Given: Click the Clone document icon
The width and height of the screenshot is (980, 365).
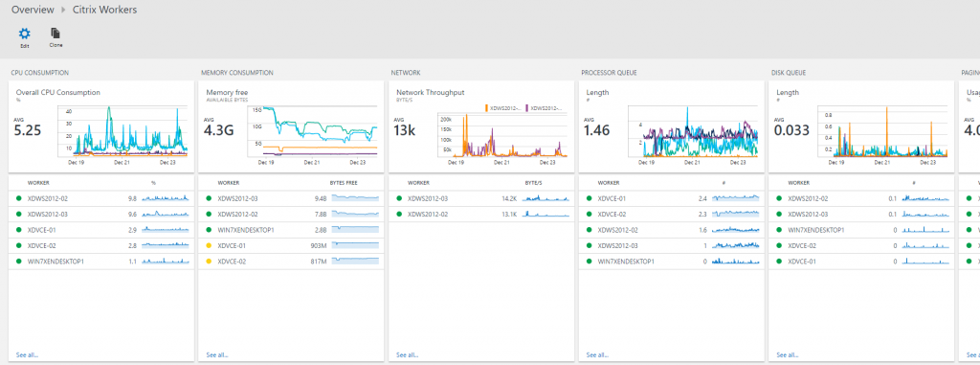Looking at the screenshot, I should pyautogui.click(x=56, y=34).
